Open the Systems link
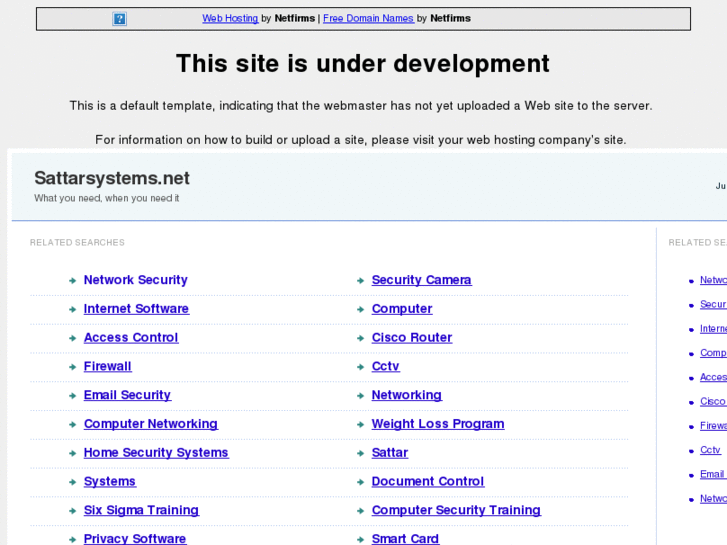727x545 pixels. (x=109, y=481)
